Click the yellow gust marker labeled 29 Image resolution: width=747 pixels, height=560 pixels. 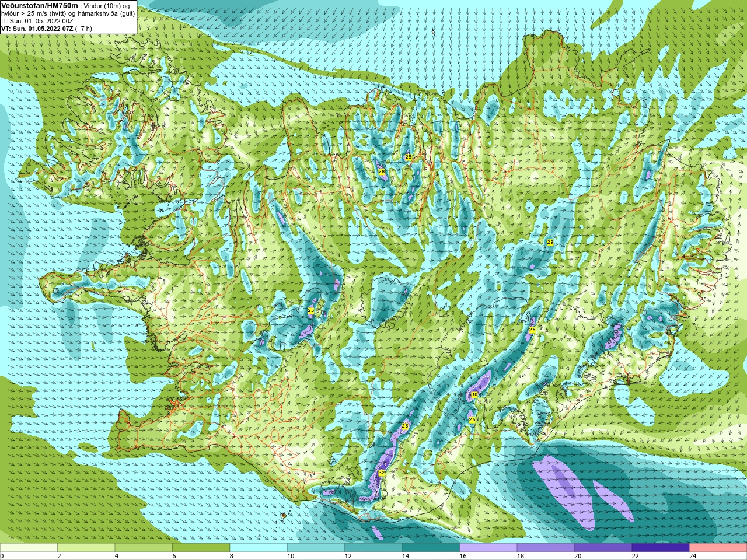tap(550, 242)
